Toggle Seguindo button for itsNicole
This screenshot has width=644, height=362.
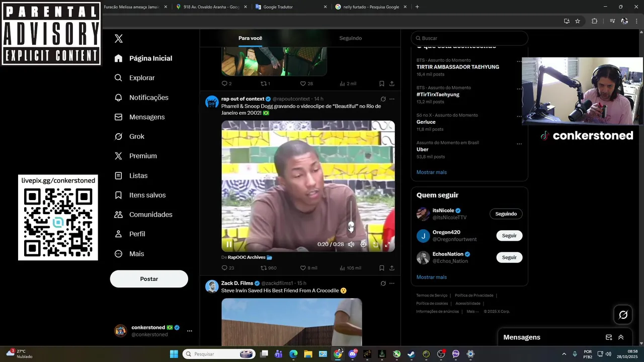(x=506, y=214)
